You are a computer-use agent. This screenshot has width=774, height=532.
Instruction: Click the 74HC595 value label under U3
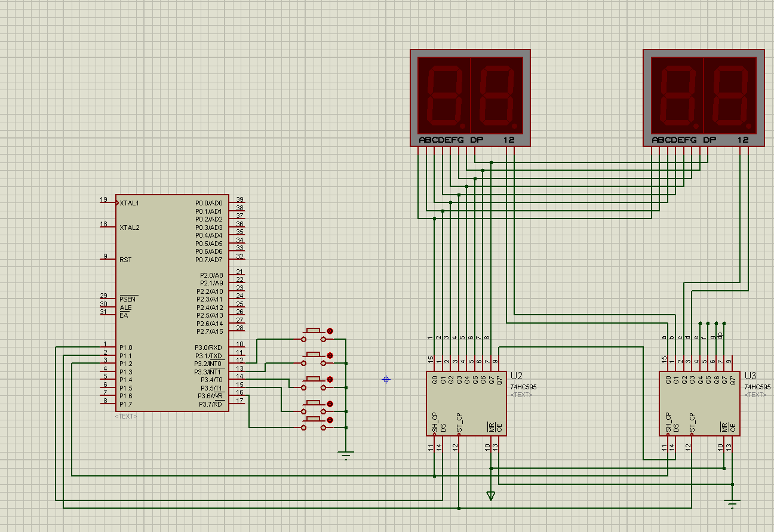tap(757, 387)
